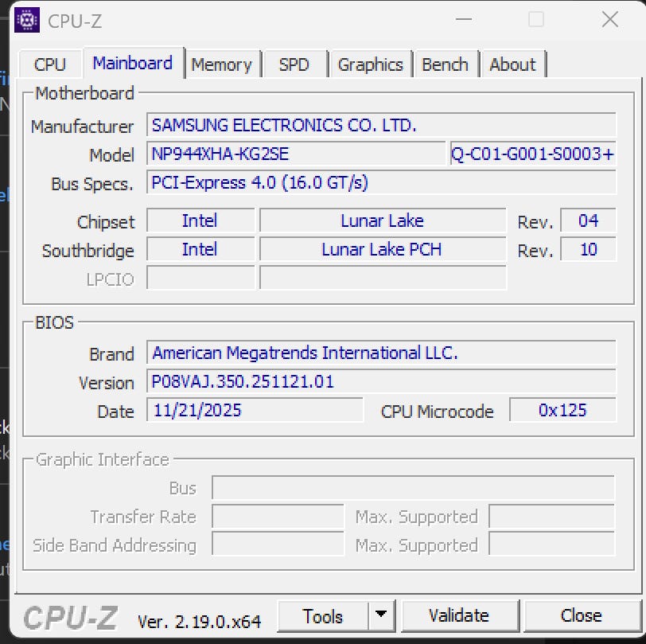This screenshot has width=646, height=644.
Task: Select the Mainboard tab
Action: [133, 63]
